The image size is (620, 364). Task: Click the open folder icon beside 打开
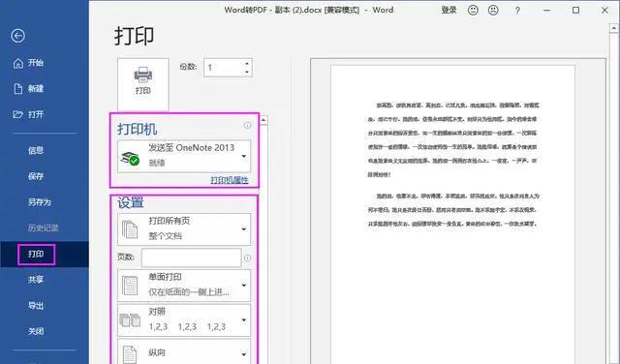coord(18,114)
